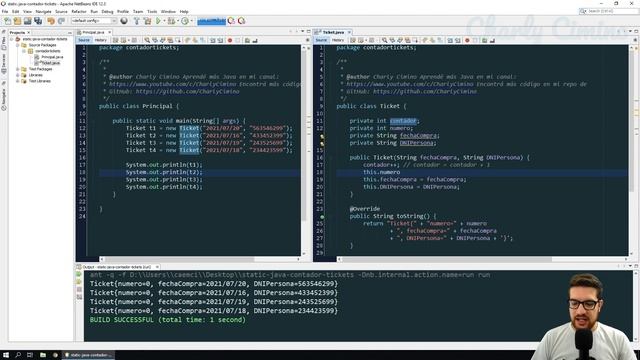The height and width of the screenshot is (360, 640).
Task: Click History view button in Principal.java editor
Action: [100, 40]
